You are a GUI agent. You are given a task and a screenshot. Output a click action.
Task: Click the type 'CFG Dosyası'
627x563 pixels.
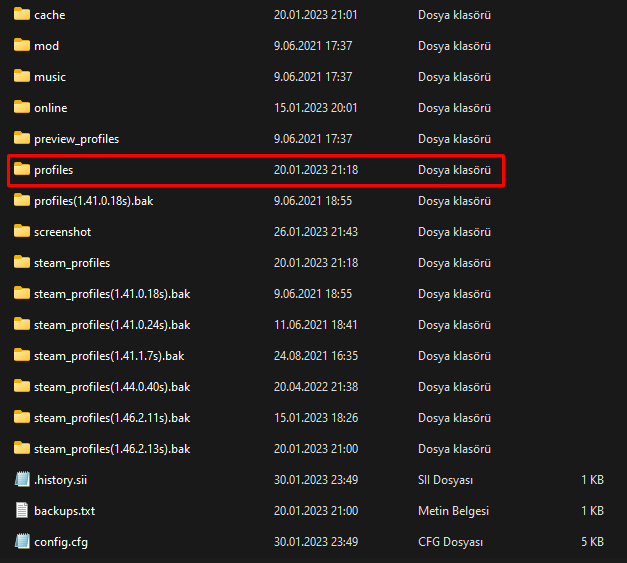click(x=450, y=542)
